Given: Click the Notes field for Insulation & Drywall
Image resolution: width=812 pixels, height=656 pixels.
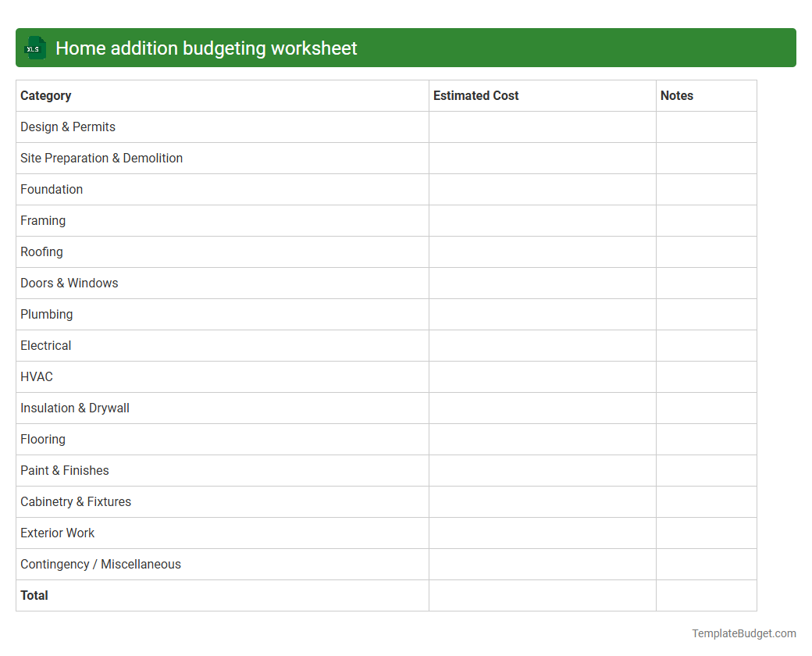Looking at the screenshot, I should pos(706,408).
